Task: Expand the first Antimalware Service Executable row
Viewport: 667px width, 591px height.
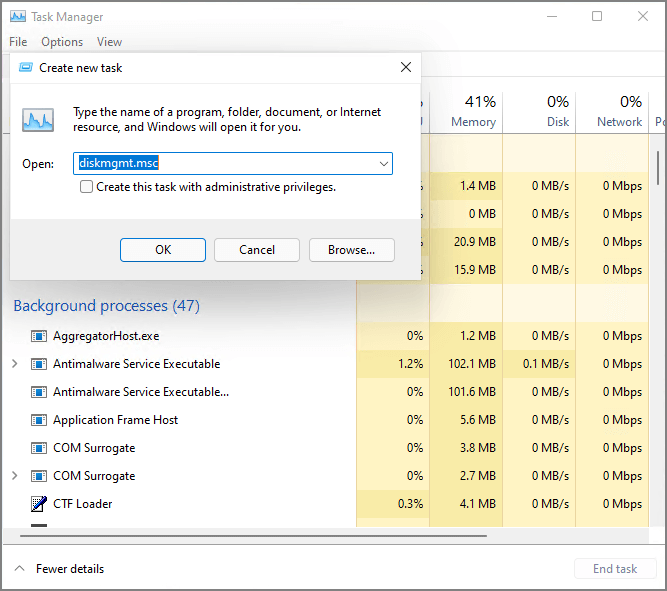Action: pos(14,364)
